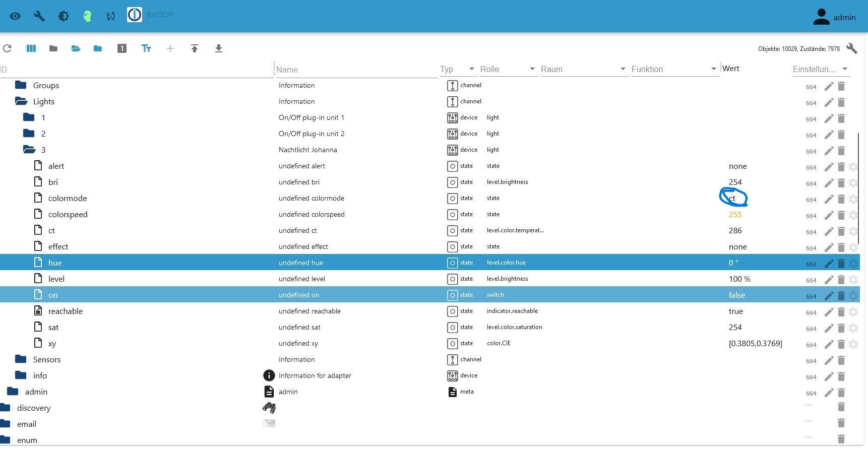Toggle the theme brightness icon
This screenshot has height=449, width=868.
pos(63,16)
